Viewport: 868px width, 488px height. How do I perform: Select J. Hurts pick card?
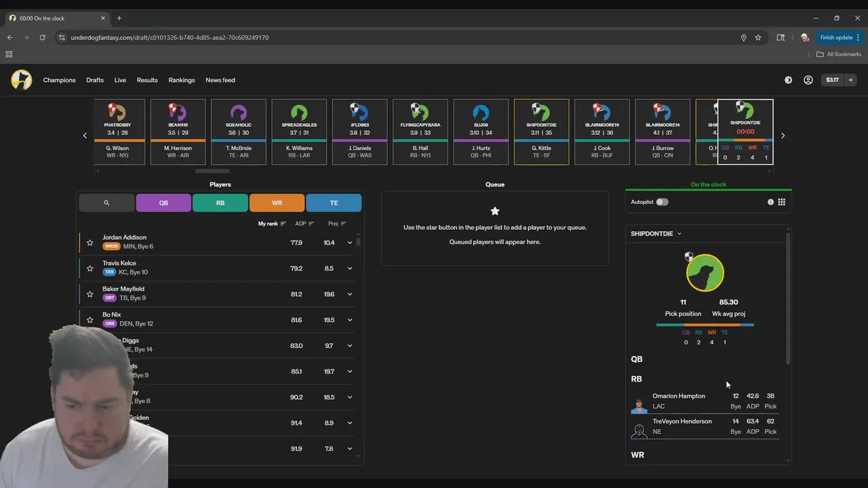pyautogui.click(x=481, y=132)
